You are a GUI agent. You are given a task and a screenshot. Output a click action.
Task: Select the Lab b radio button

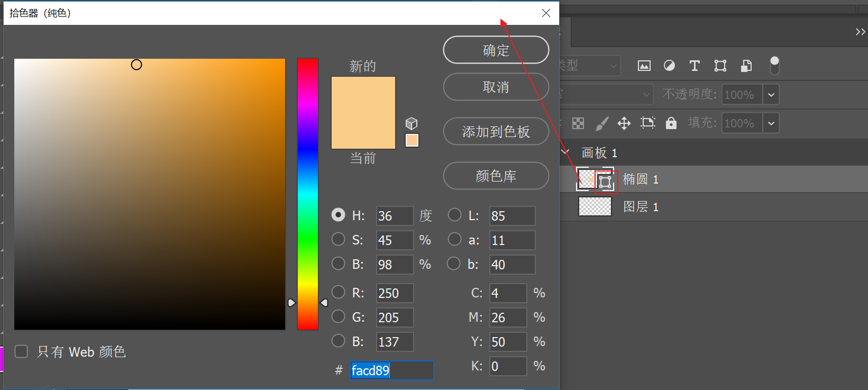coord(453,264)
